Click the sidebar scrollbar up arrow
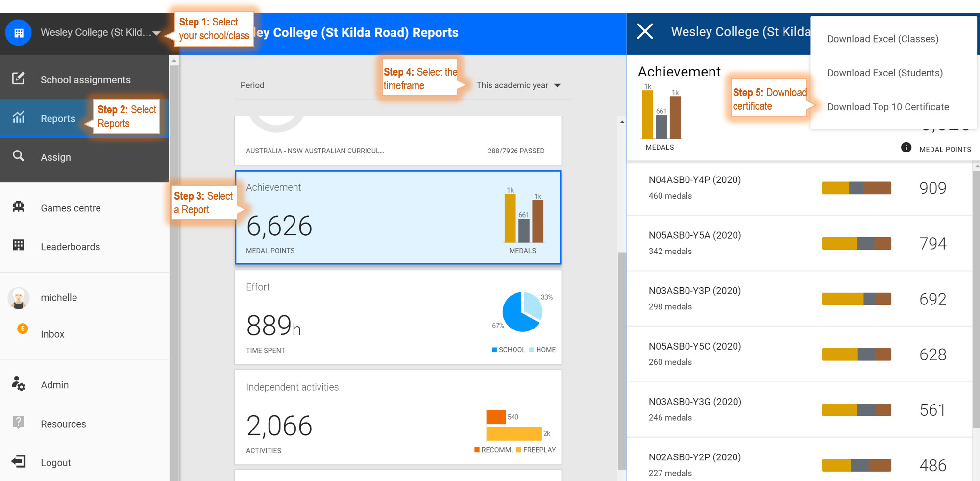This screenshot has height=481, width=980. [174, 61]
